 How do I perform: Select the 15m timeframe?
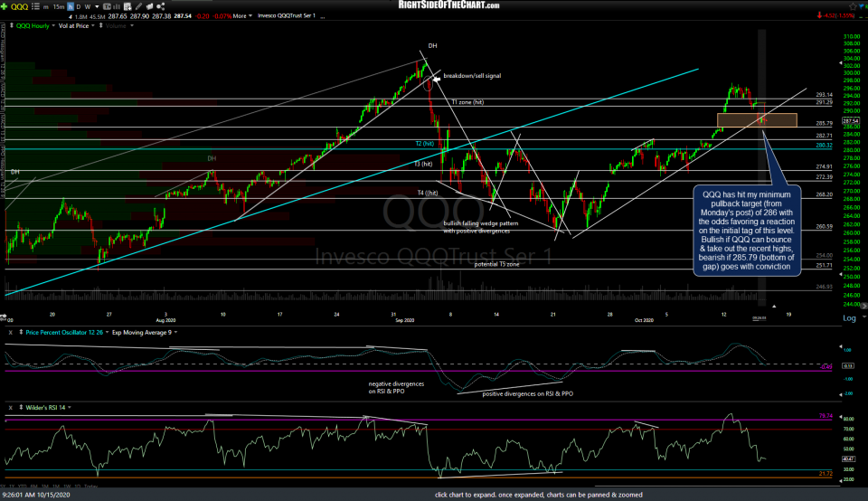coord(59,7)
